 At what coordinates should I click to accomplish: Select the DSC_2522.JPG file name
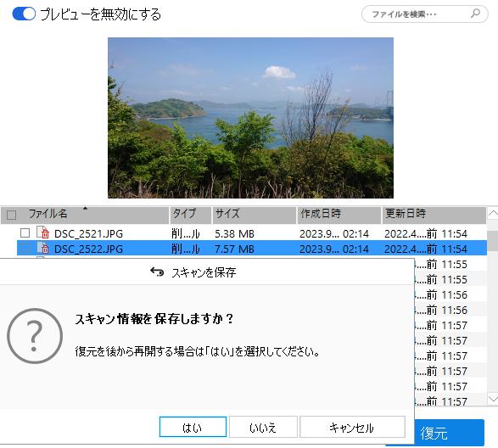[x=88, y=249]
